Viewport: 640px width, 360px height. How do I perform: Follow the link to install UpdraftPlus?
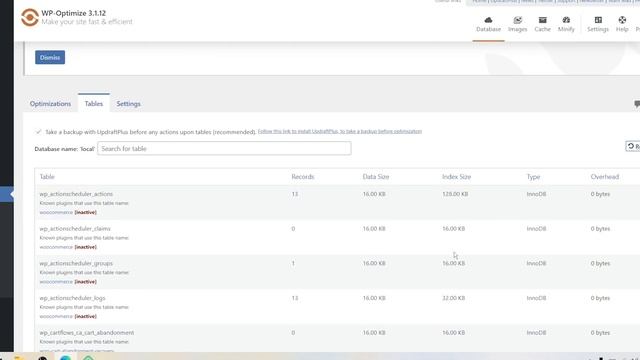[340, 131]
